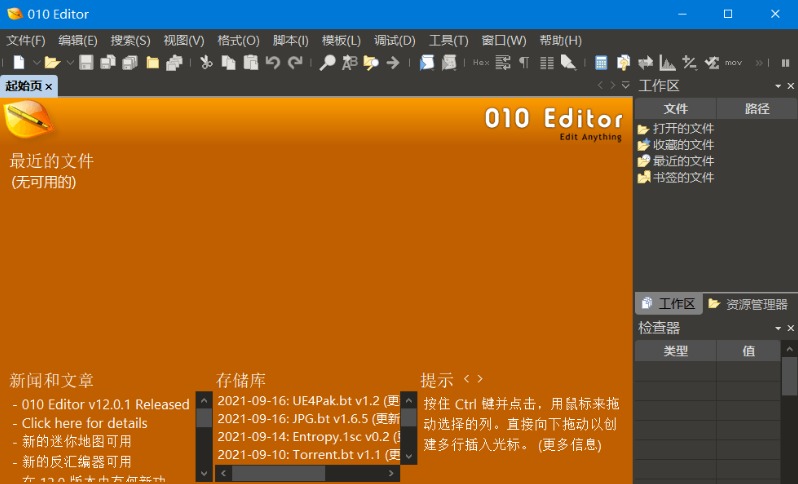
Task: Open the disassembler mov icon
Action: click(x=733, y=63)
